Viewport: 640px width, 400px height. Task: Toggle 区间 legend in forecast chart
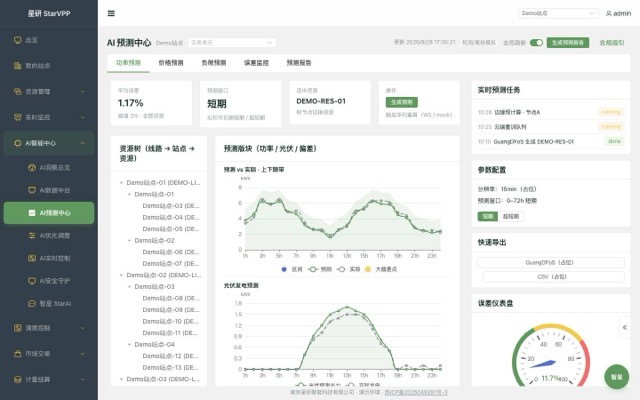pos(292,269)
